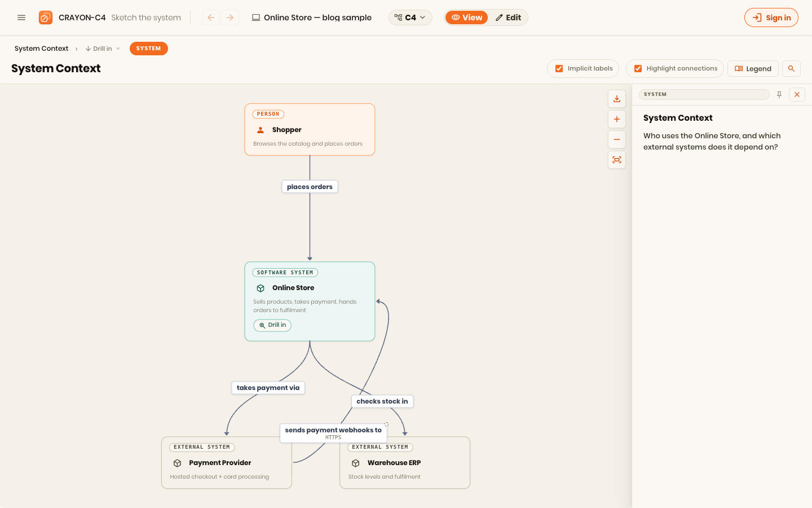812x508 pixels.
Task: Click the SYSTEM tag field in panel
Action: (704, 94)
